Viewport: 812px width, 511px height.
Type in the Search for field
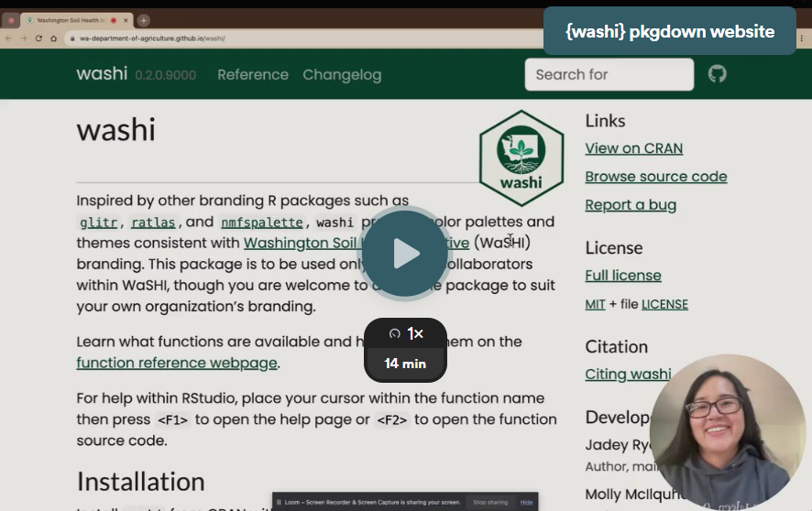click(x=609, y=74)
